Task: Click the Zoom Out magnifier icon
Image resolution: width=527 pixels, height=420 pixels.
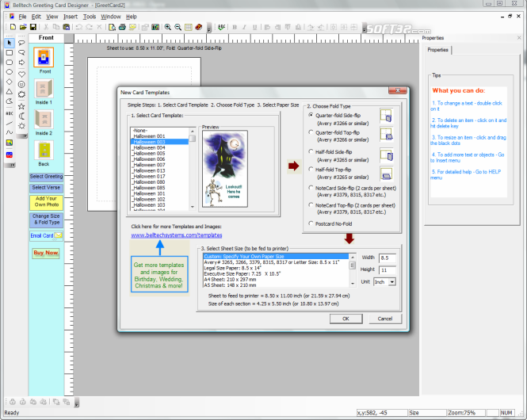Action: pos(178,27)
